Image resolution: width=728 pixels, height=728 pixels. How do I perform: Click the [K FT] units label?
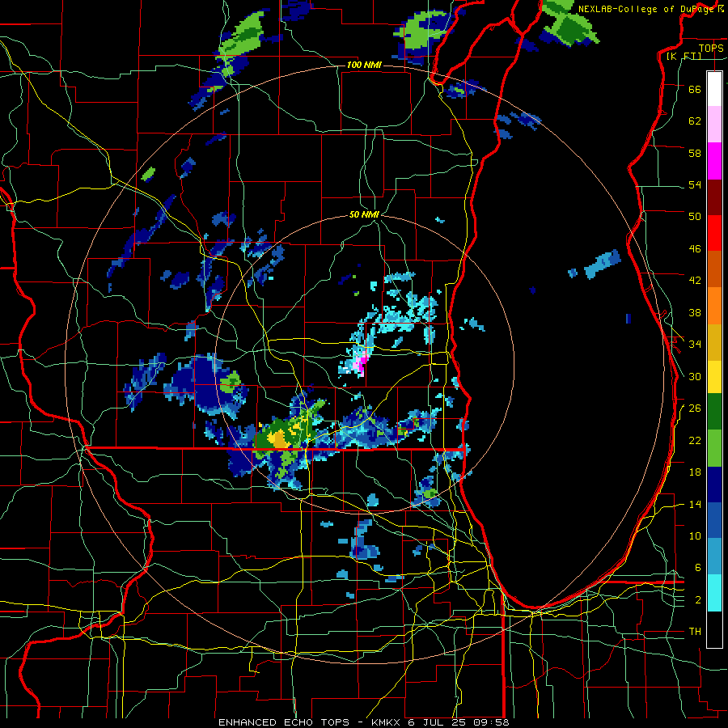point(684,57)
